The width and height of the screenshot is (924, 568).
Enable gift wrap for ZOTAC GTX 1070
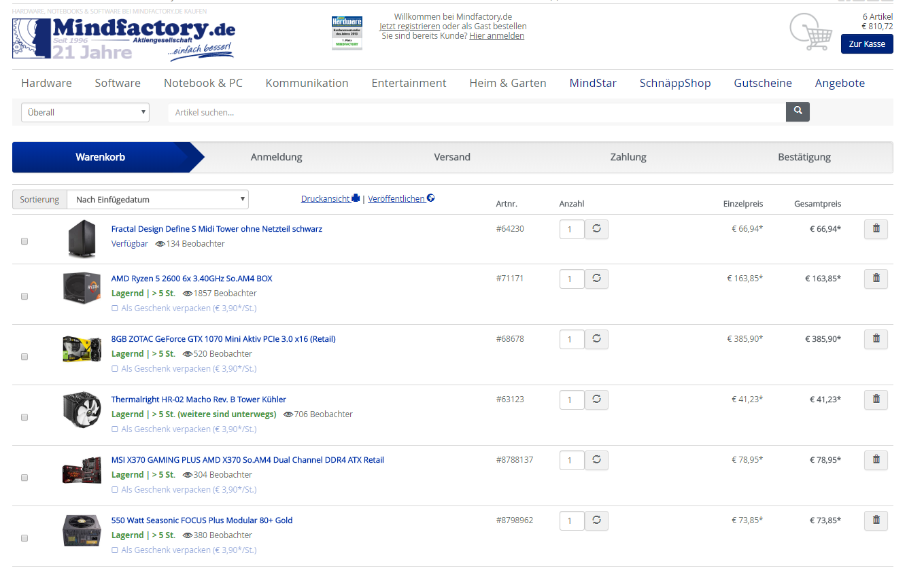pos(115,369)
